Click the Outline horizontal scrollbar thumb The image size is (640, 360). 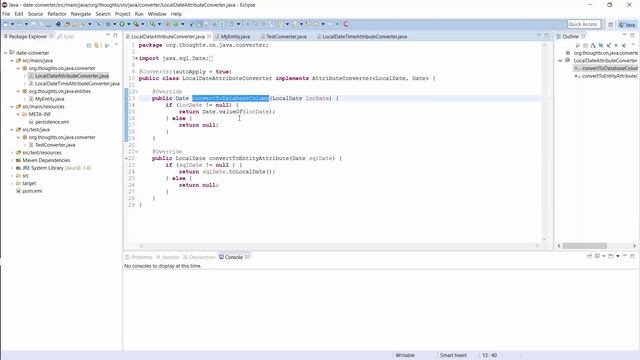[584, 246]
